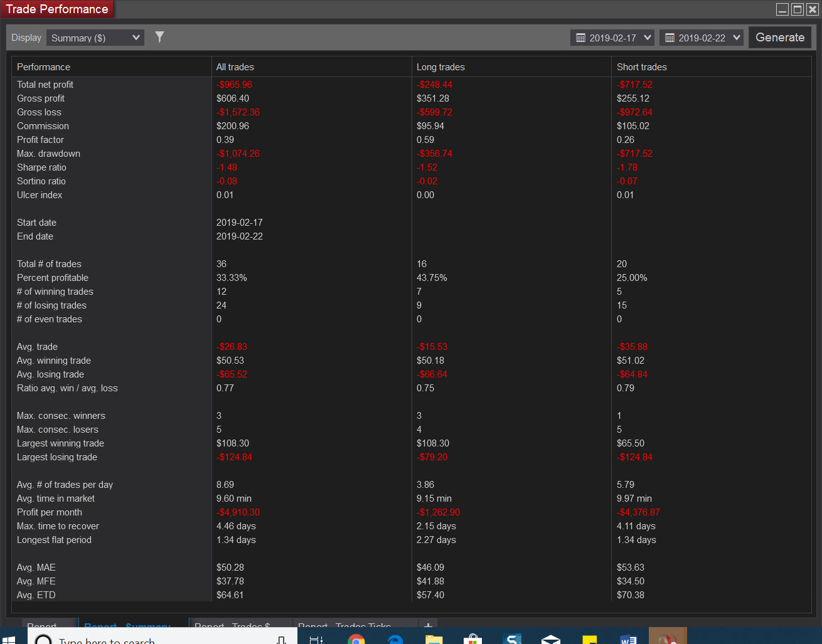Click the Long trades percent profitable 43.75%
822x644 pixels.
(432, 278)
